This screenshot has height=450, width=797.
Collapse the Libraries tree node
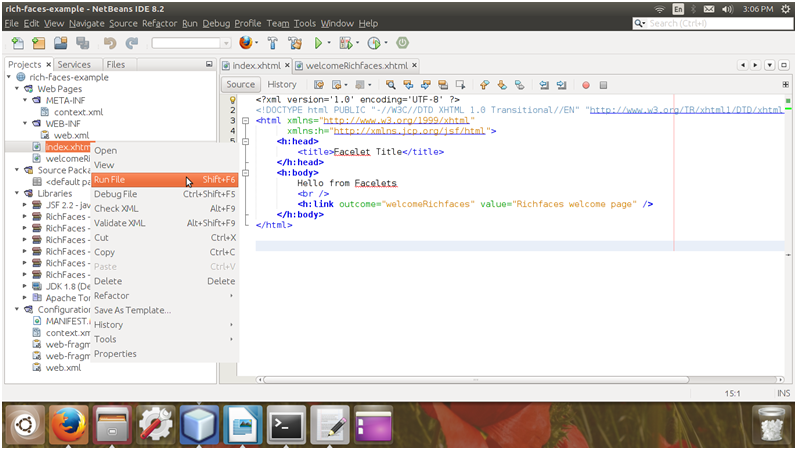[17, 193]
